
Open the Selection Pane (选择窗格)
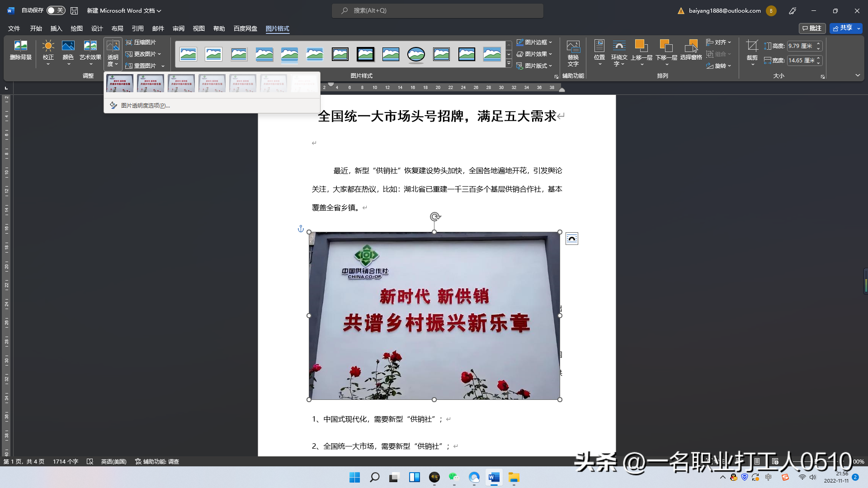(691, 50)
